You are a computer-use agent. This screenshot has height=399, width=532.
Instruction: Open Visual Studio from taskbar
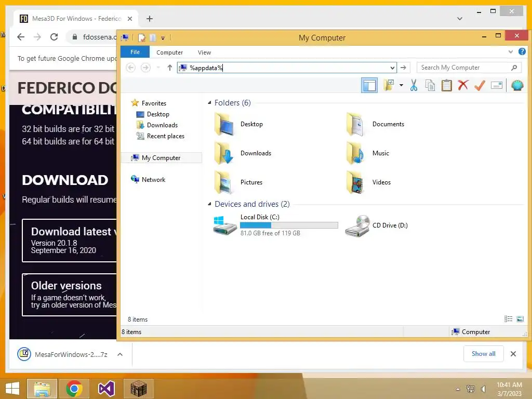pyautogui.click(x=107, y=389)
